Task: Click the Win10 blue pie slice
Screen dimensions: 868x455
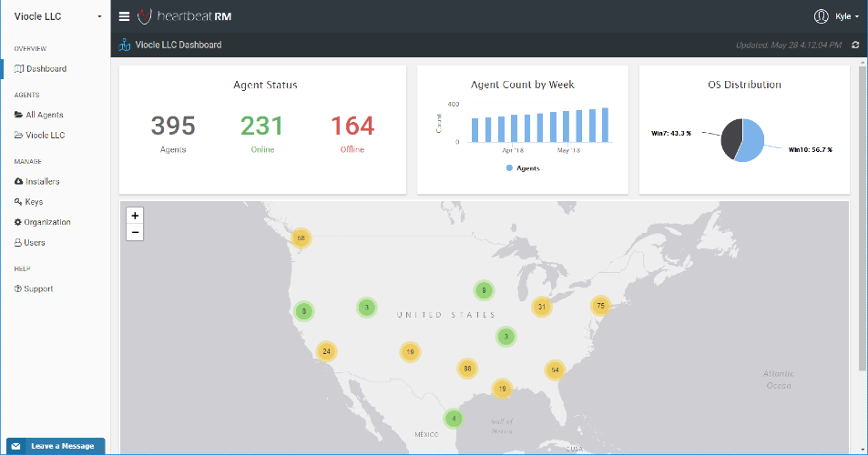Action: (753, 143)
